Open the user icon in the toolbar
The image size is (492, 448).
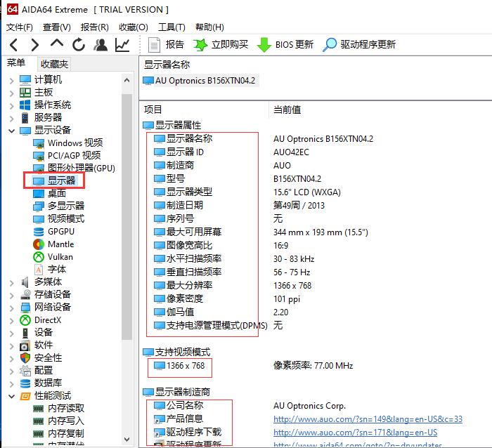point(101,45)
